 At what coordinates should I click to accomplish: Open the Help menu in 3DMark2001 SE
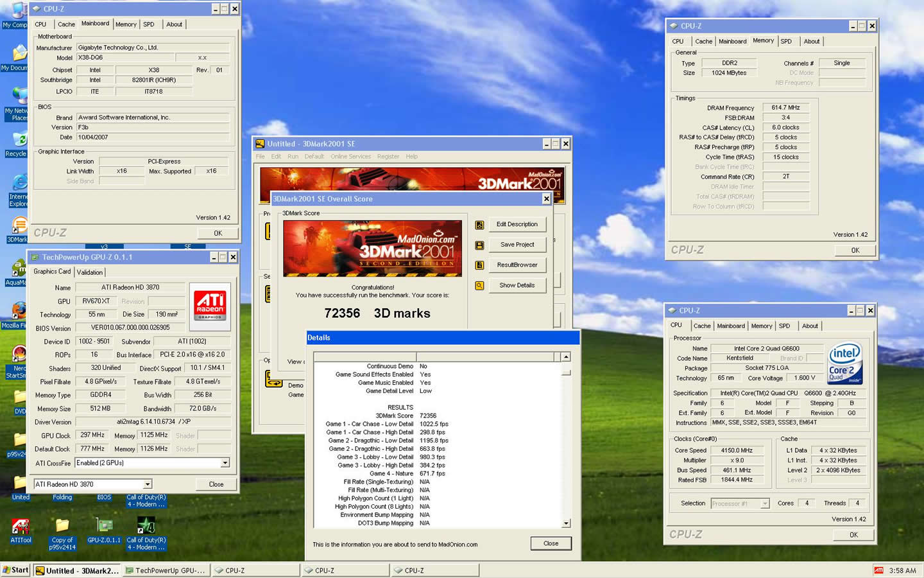412,157
